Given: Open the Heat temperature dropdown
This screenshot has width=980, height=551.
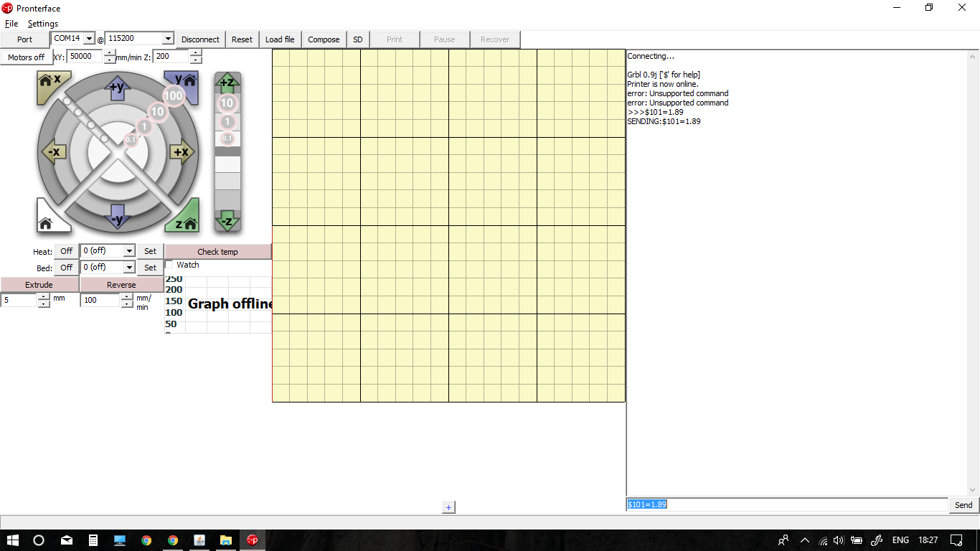Looking at the screenshot, I should [x=129, y=251].
